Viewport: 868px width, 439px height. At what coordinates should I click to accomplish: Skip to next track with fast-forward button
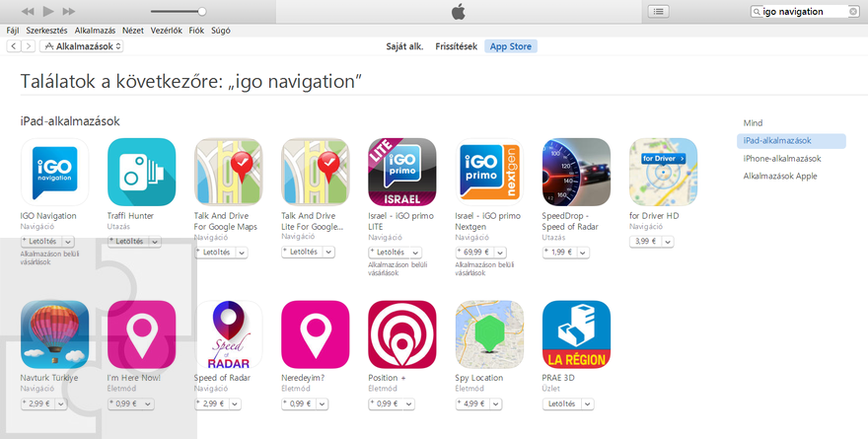(69, 11)
